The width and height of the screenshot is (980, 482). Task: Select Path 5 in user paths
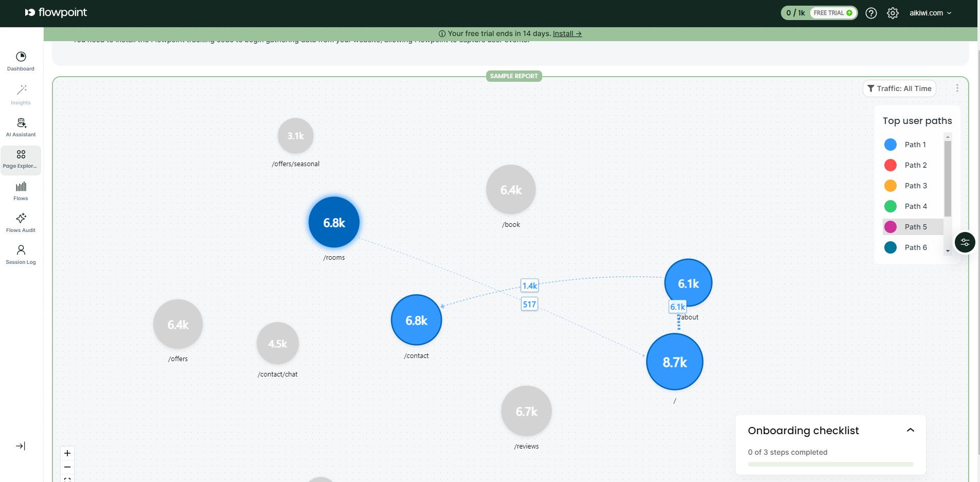[913, 227]
